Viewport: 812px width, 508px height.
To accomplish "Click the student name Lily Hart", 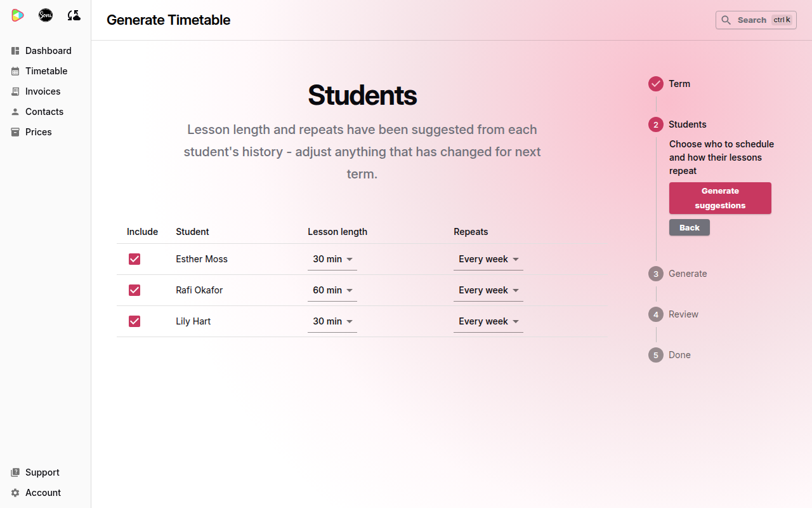I will [193, 321].
